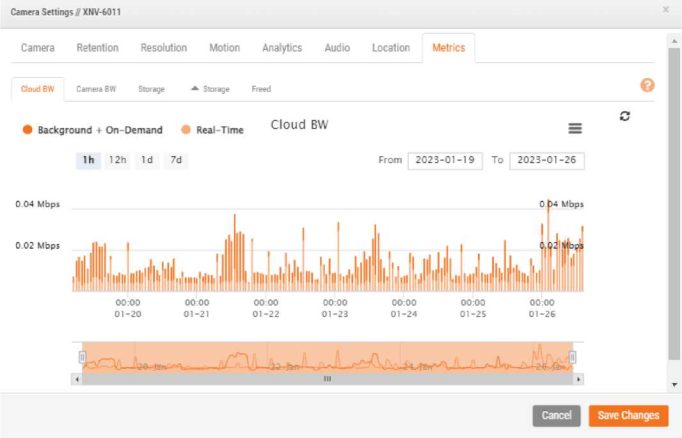Click the left navigator range handle

[x=80, y=357]
